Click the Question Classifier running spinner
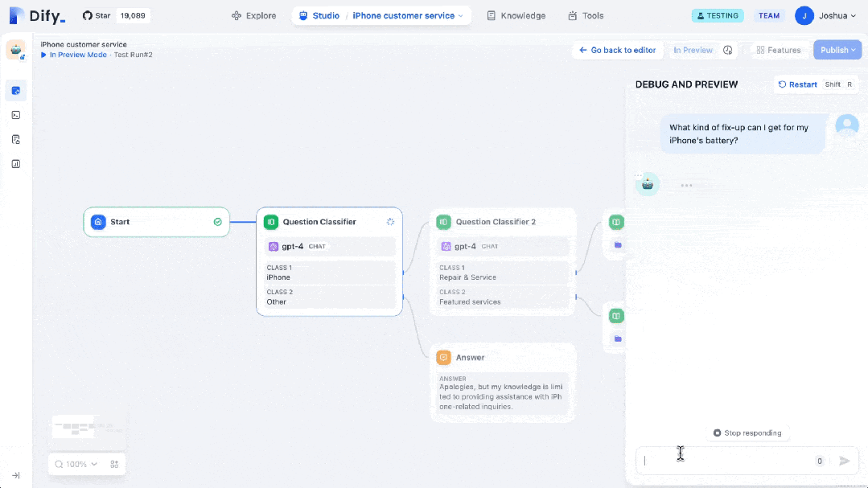The width and height of the screenshot is (868, 488). [x=390, y=222]
